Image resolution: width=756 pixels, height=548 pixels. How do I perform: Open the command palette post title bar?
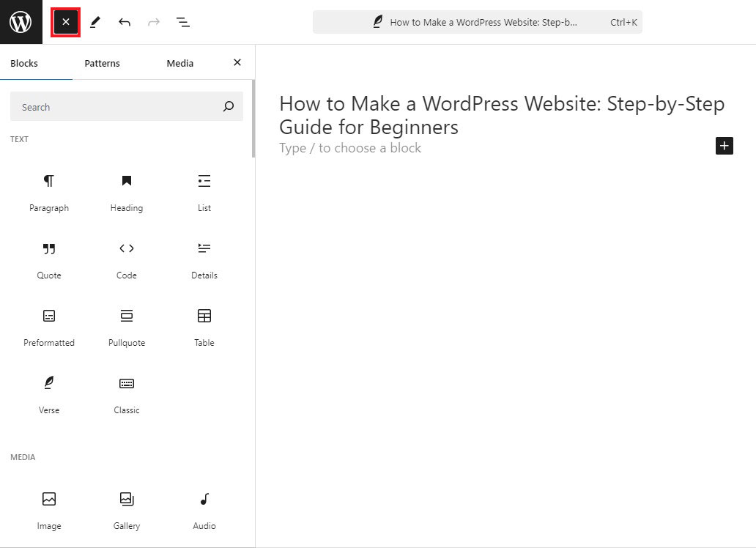pyautogui.click(x=478, y=22)
